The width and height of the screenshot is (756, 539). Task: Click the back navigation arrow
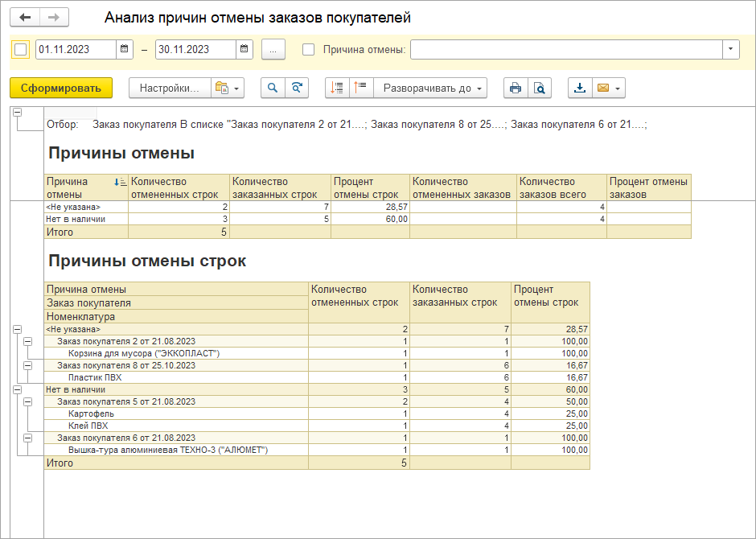(26, 18)
